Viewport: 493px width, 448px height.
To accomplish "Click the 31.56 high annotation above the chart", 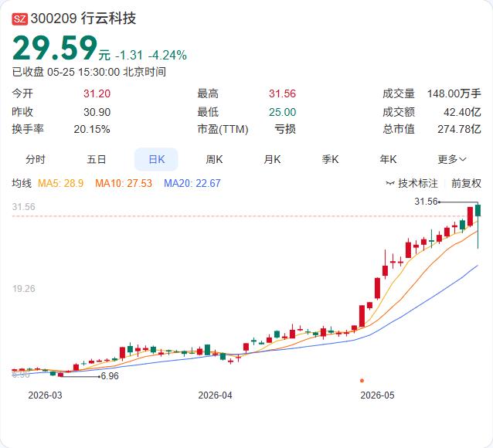I will pyautogui.click(x=426, y=201).
